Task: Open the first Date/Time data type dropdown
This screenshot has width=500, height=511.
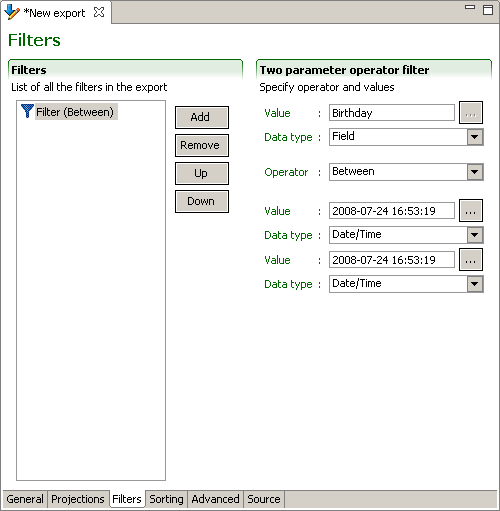Action: (475, 235)
